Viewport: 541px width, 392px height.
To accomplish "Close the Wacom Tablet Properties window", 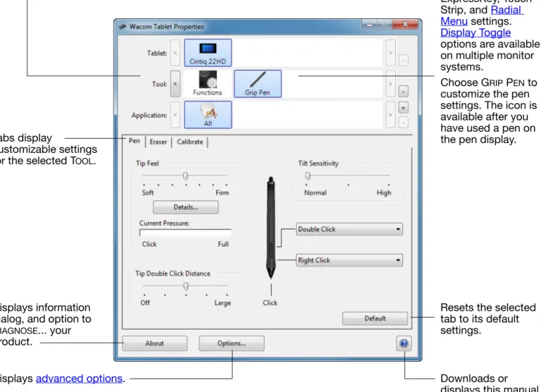I will (406, 24).
